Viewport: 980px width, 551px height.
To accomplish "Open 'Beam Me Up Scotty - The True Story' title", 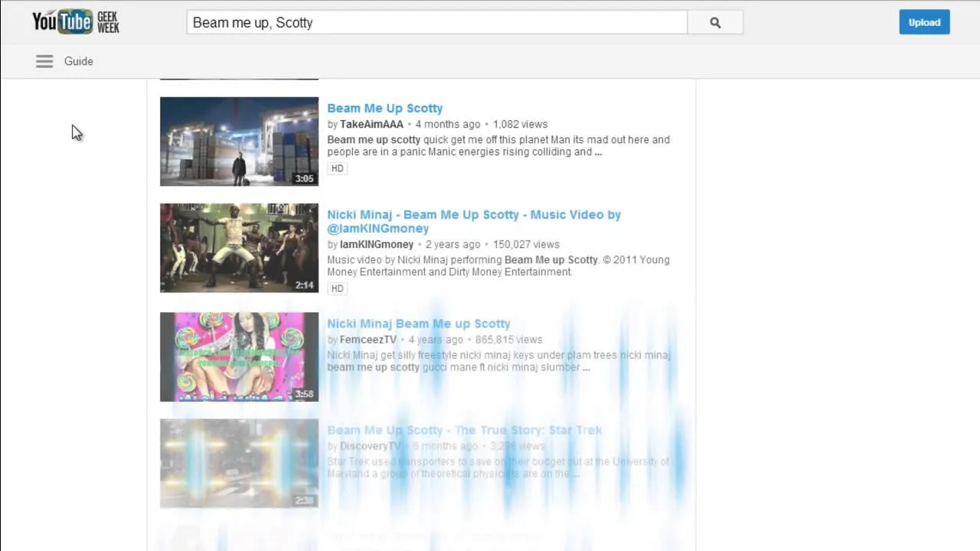I will 464,430.
